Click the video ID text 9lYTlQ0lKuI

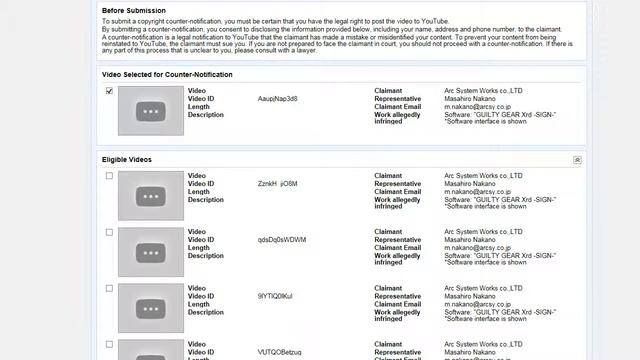[x=275, y=296]
